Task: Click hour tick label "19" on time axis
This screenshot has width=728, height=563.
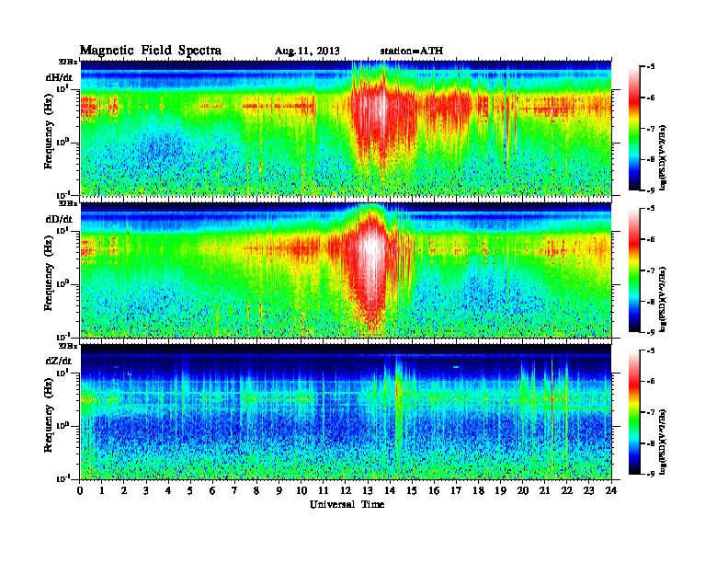Action: (500, 490)
